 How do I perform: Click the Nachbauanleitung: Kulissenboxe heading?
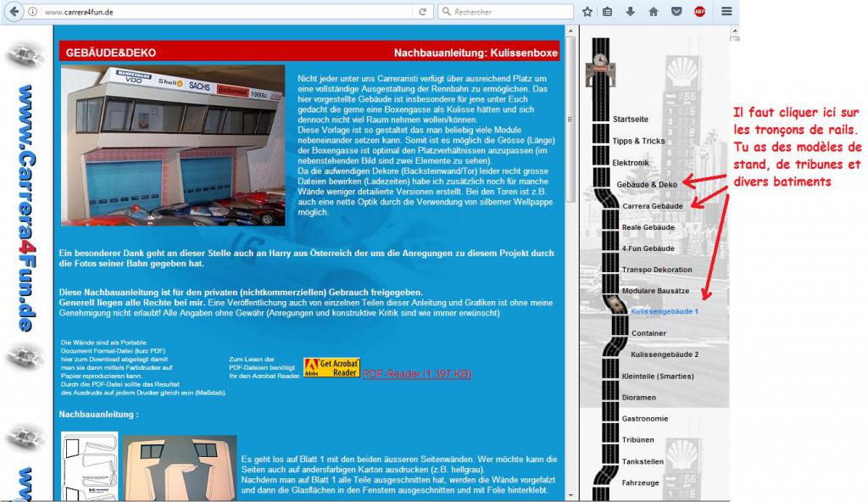[x=476, y=53]
